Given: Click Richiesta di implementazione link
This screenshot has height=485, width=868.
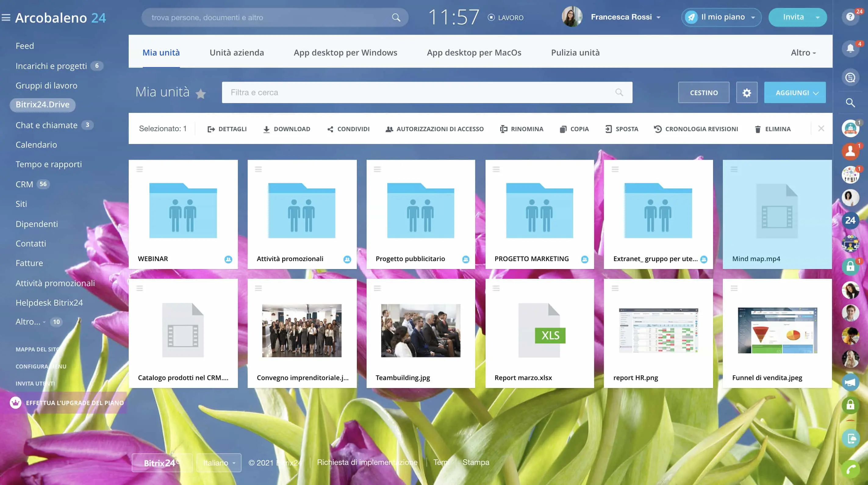Looking at the screenshot, I should 367,462.
